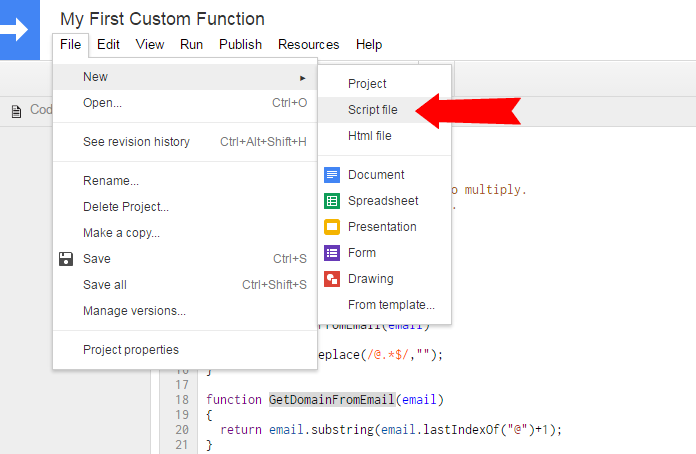Click the yellow Presentation icon

click(332, 227)
